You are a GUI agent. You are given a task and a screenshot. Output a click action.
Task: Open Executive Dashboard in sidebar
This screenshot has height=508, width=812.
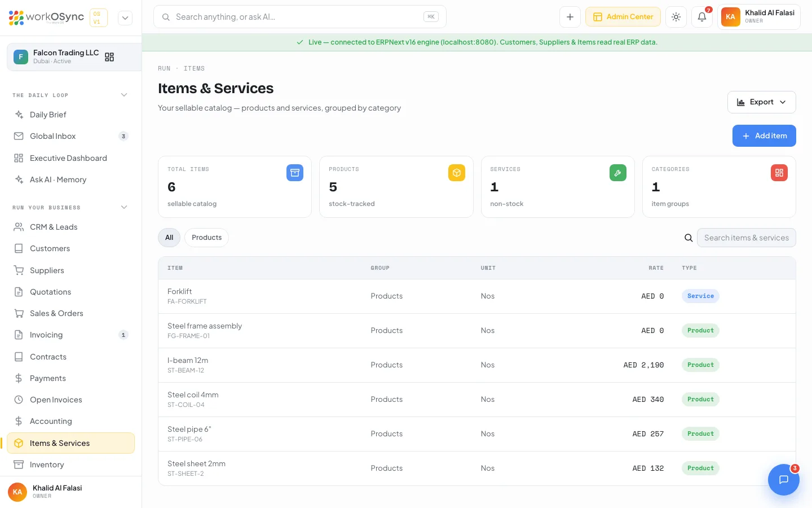(70, 158)
